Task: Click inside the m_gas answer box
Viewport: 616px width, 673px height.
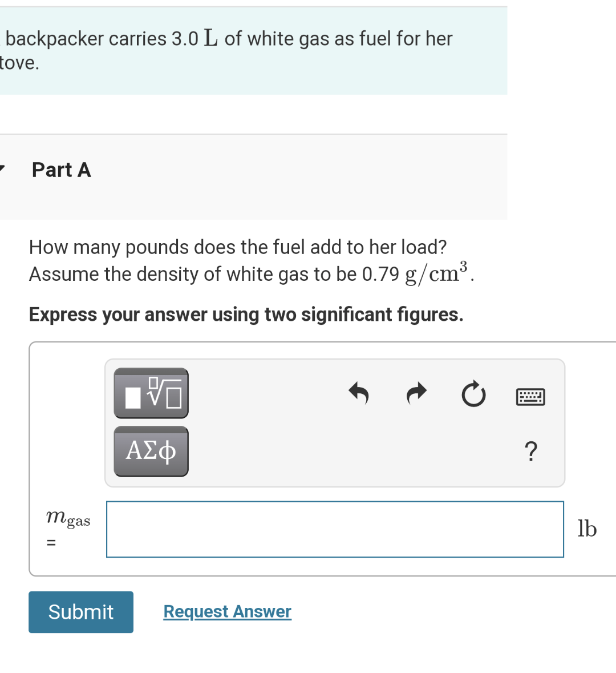Action: [x=335, y=529]
